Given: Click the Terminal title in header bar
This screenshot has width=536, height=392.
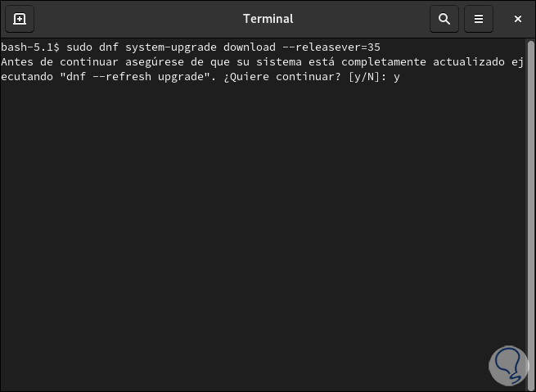Looking at the screenshot, I should pyautogui.click(x=268, y=19).
